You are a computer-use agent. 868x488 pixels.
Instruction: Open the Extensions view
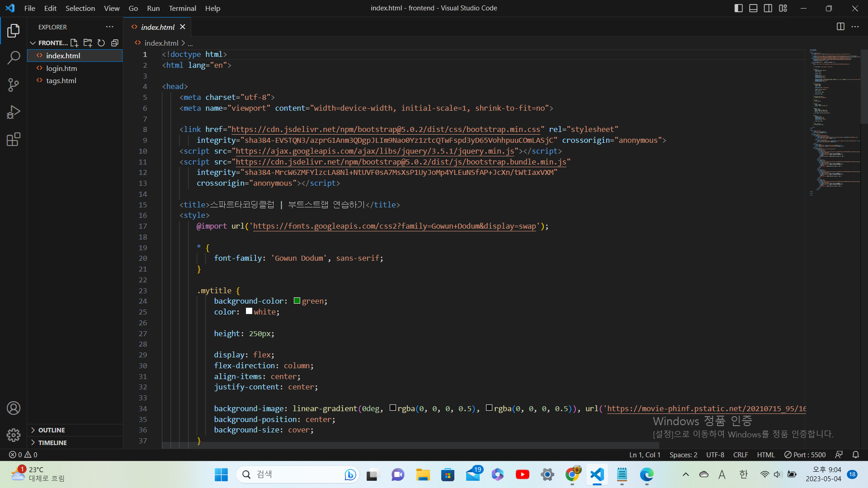14,139
